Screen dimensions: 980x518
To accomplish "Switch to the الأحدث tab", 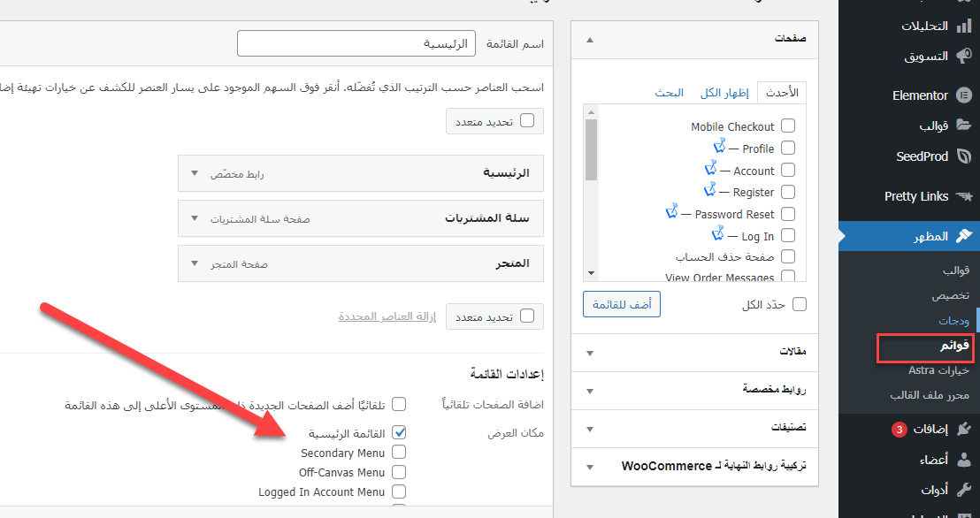I will (x=782, y=93).
